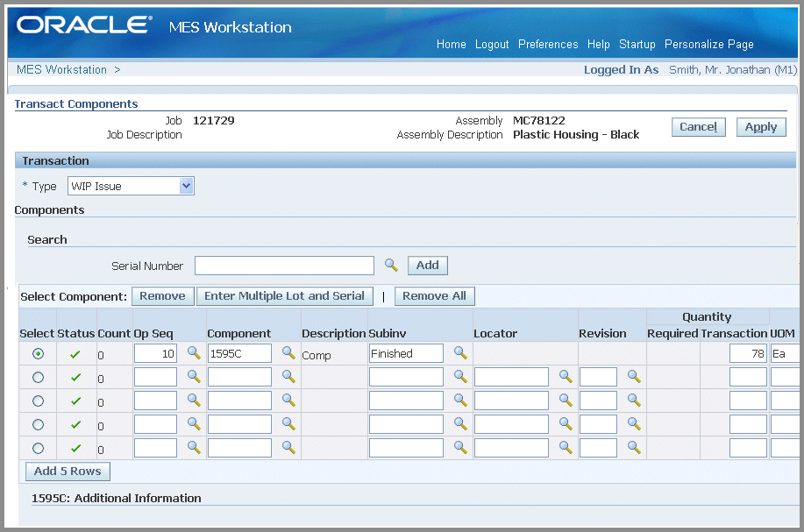Click the Remove All button
The width and height of the screenshot is (804, 532).
click(x=434, y=296)
